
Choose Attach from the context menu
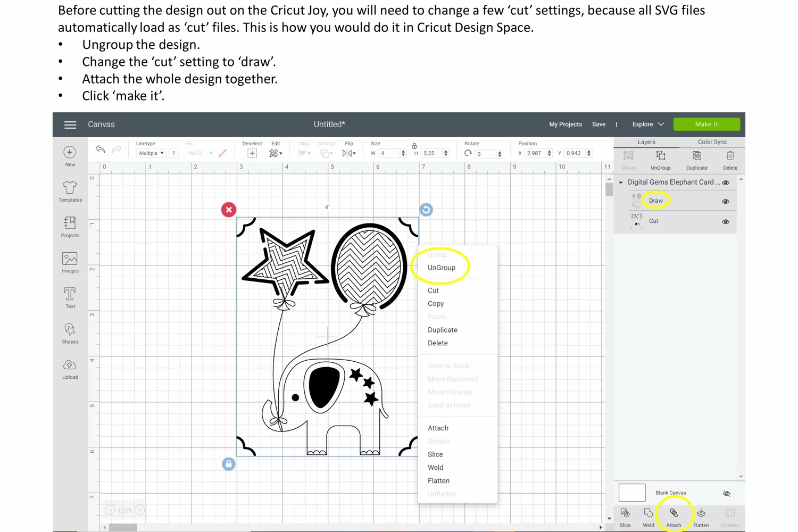click(x=438, y=428)
